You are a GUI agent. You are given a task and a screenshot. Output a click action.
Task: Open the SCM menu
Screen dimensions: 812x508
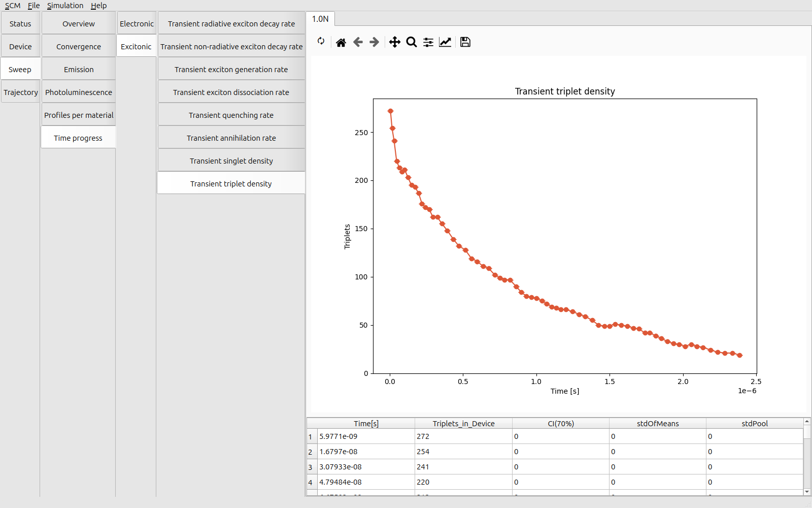tap(13, 6)
